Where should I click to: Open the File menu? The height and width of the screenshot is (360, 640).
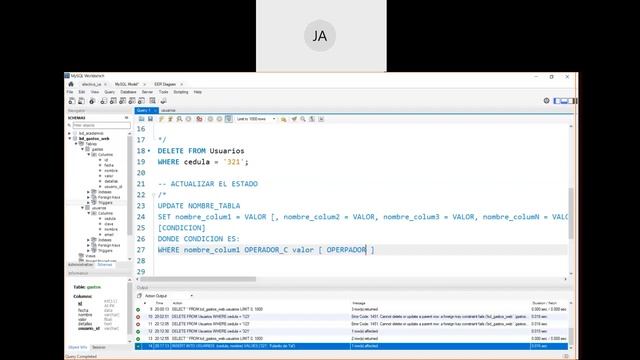[70, 92]
